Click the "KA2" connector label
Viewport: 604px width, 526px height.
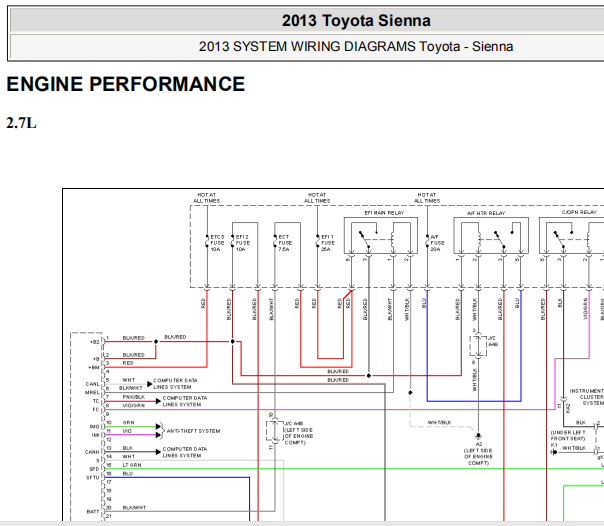pyautogui.click(x=568, y=408)
